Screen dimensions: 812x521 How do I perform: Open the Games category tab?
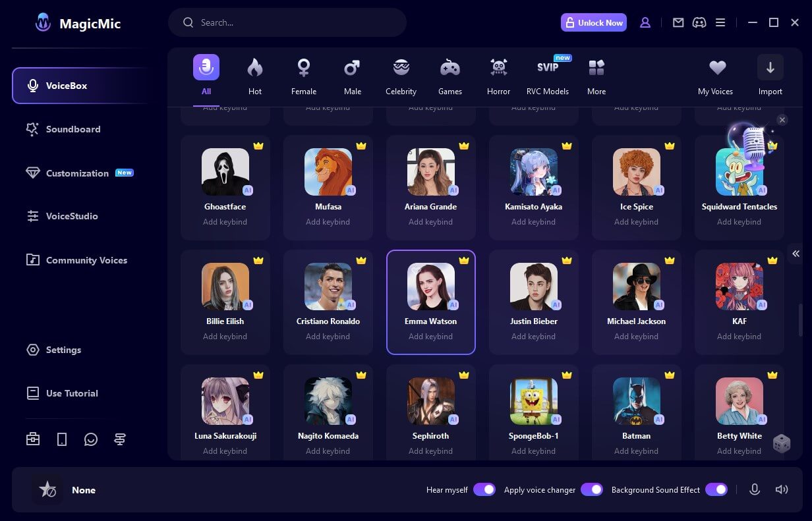tap(450, 75)
